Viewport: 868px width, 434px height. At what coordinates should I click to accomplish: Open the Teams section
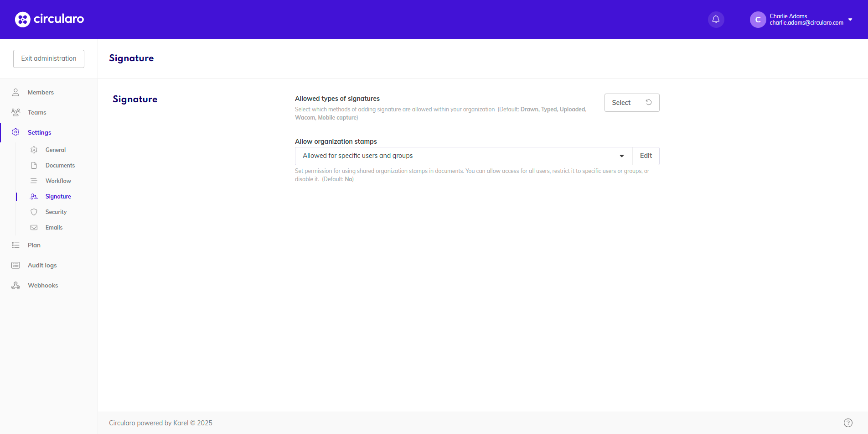(x=37, y=112)
